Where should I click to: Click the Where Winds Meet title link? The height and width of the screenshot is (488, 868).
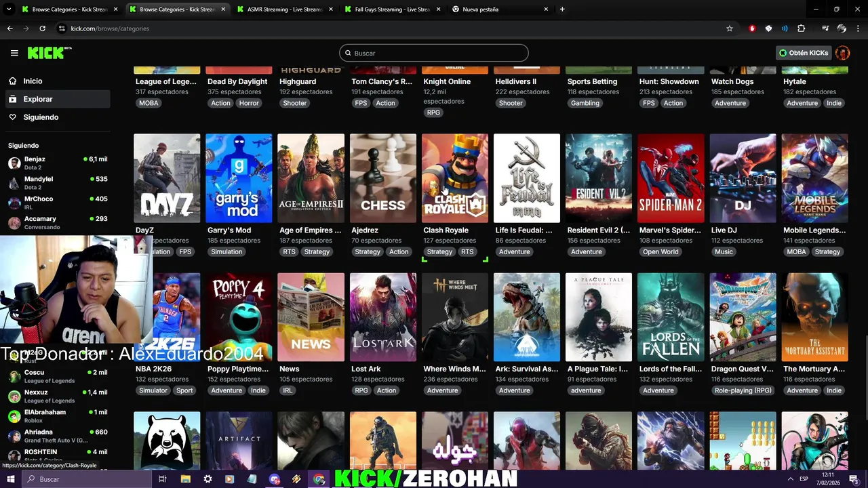454,369
